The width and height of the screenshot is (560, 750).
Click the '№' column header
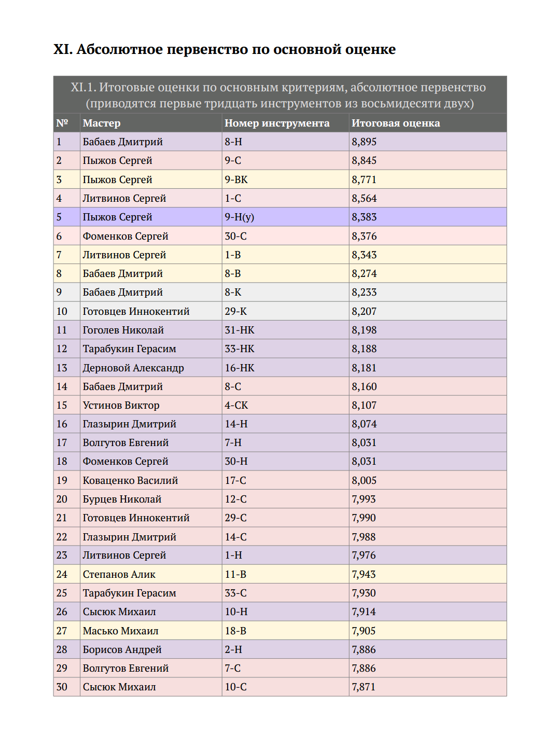(67, 123)
